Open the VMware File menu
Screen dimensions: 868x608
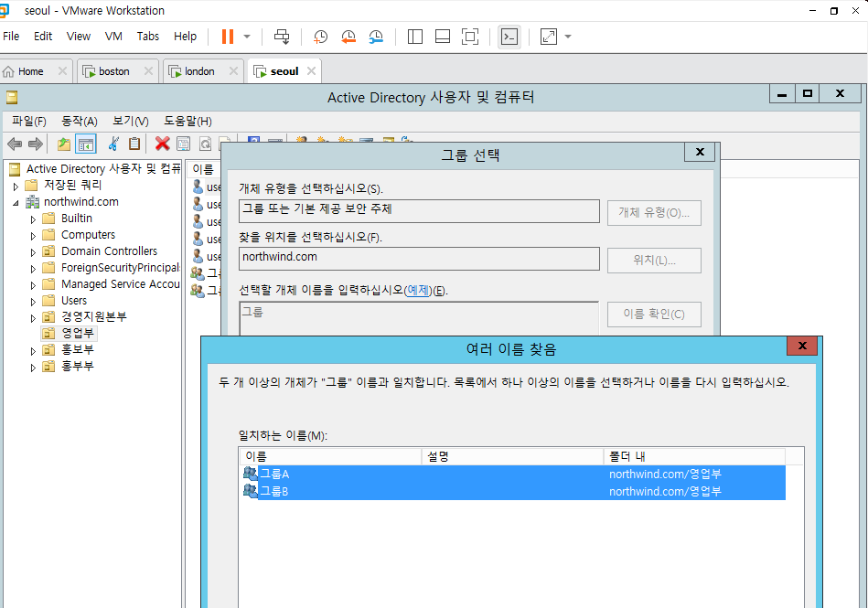[11, 36]
